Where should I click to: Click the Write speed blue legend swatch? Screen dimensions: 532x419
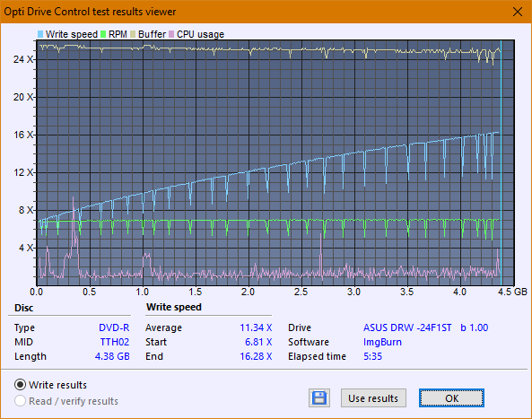click(40, 34)
